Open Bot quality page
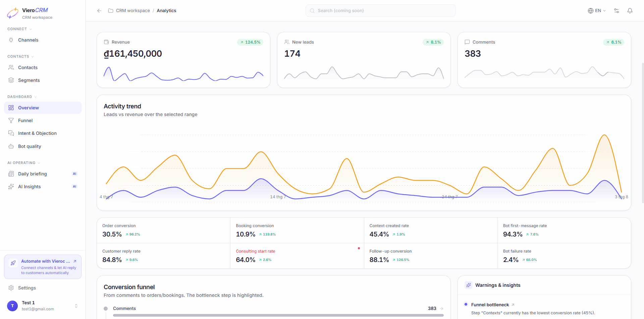The height and width of the screenshot is (319, 644). click(x=43, y=146)
